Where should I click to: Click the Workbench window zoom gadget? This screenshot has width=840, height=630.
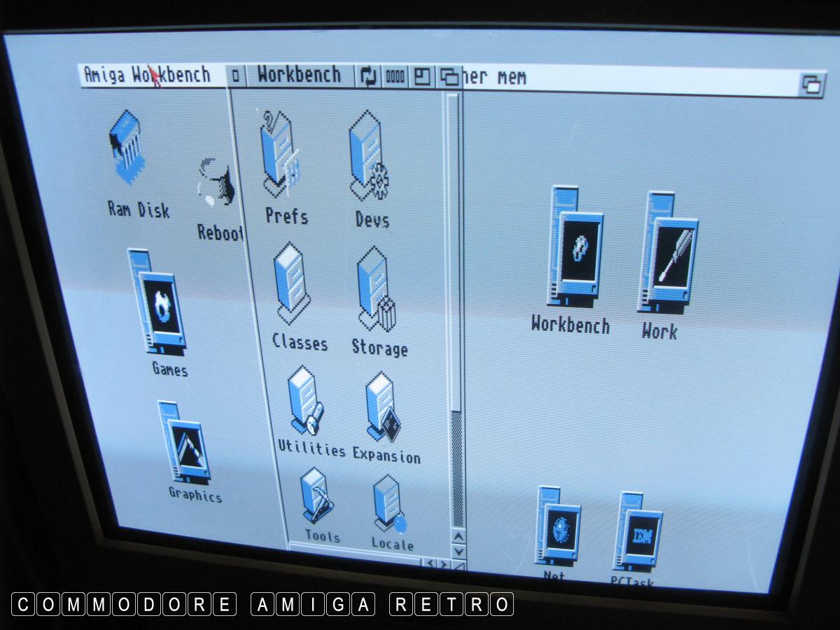pyautogui.click(x=422, y=77)
